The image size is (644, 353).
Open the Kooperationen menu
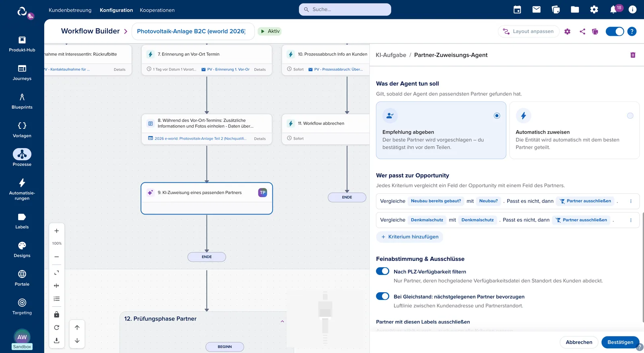click(x=157, y=10)
